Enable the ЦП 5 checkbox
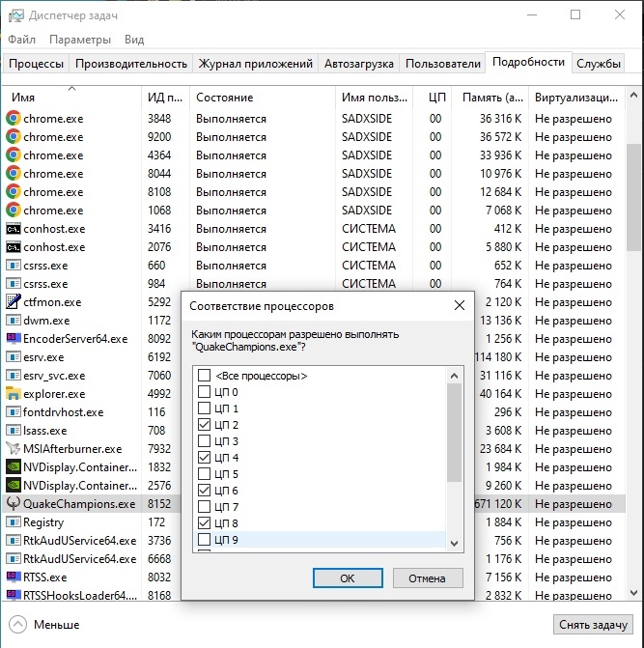The height and width of the screenshot is (648, 644). point(204,473)
